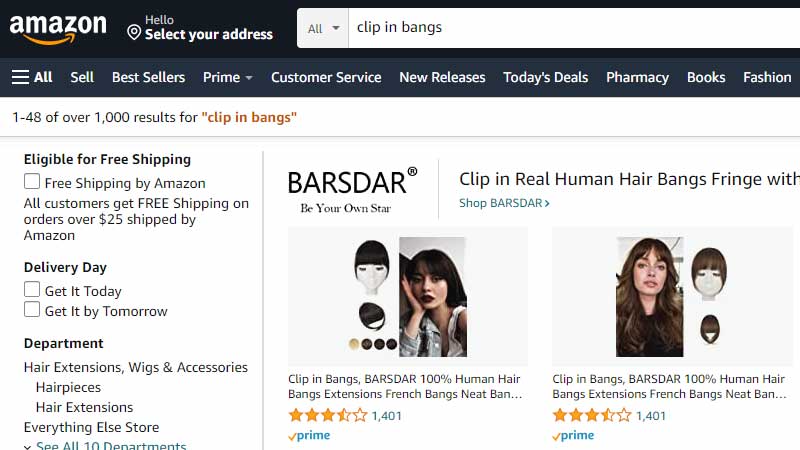Click star rating of second bangs product
Image resolution: width=800 pixels, height=450 pixels.
(x=591, y=415)
